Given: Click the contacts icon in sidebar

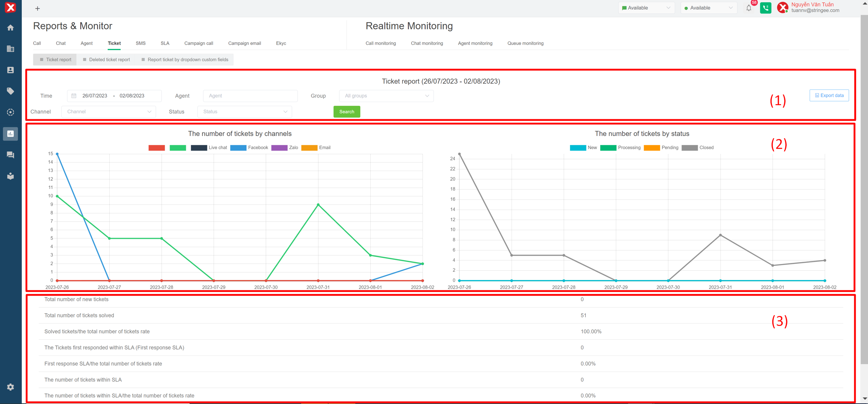Looking at the screenshot, I should (x=11, y=70).
